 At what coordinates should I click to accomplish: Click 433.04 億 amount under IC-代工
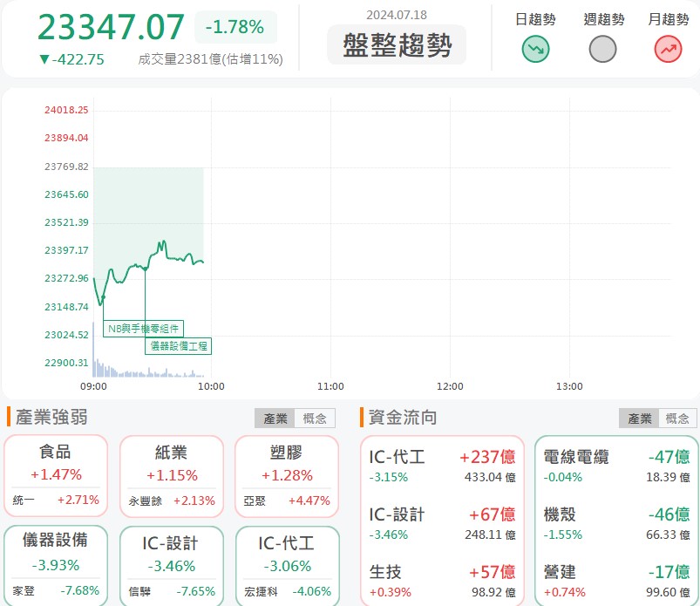click(490, 477)
